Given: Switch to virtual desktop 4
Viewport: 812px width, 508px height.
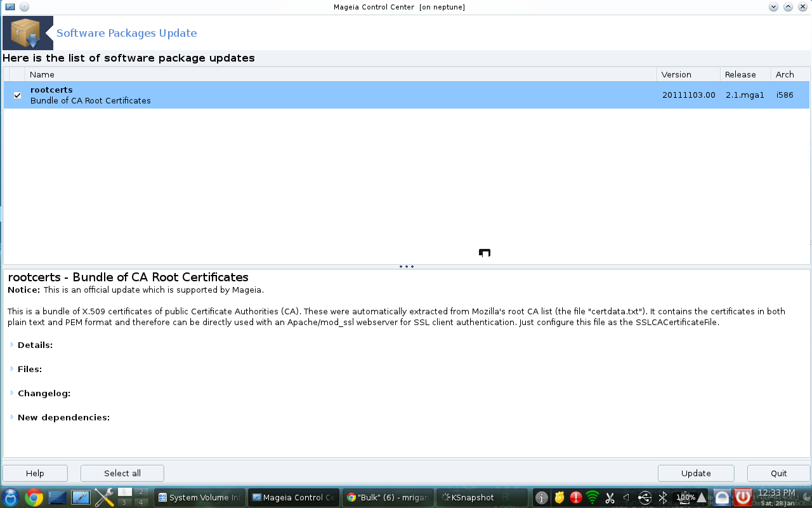Looking at the screenshot, I should [x=141, y=502].
